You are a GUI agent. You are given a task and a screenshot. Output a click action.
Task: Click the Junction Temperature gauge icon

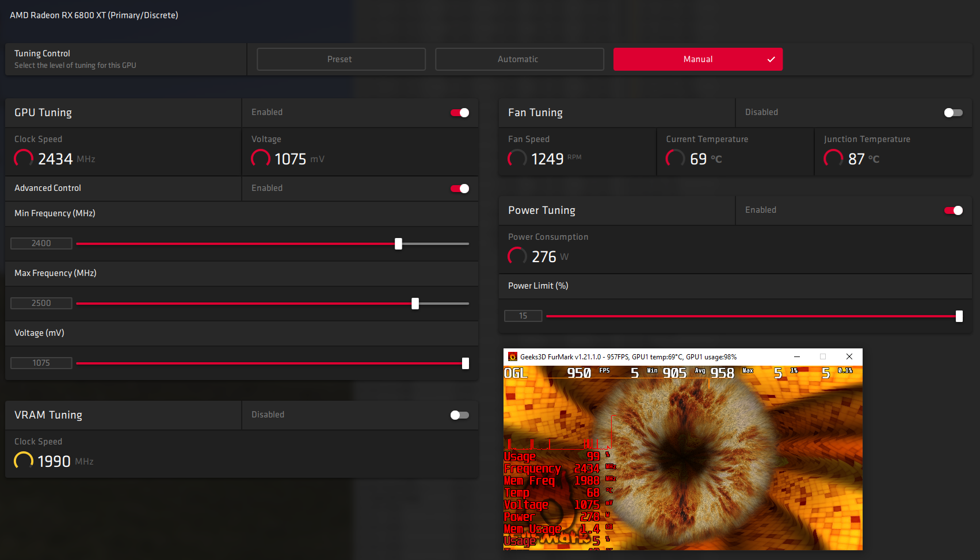834,158
